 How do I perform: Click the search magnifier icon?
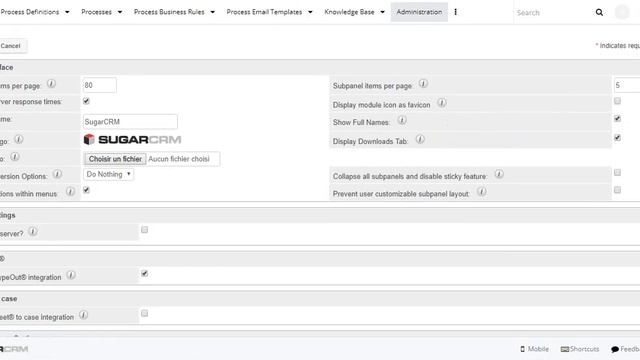599,12
